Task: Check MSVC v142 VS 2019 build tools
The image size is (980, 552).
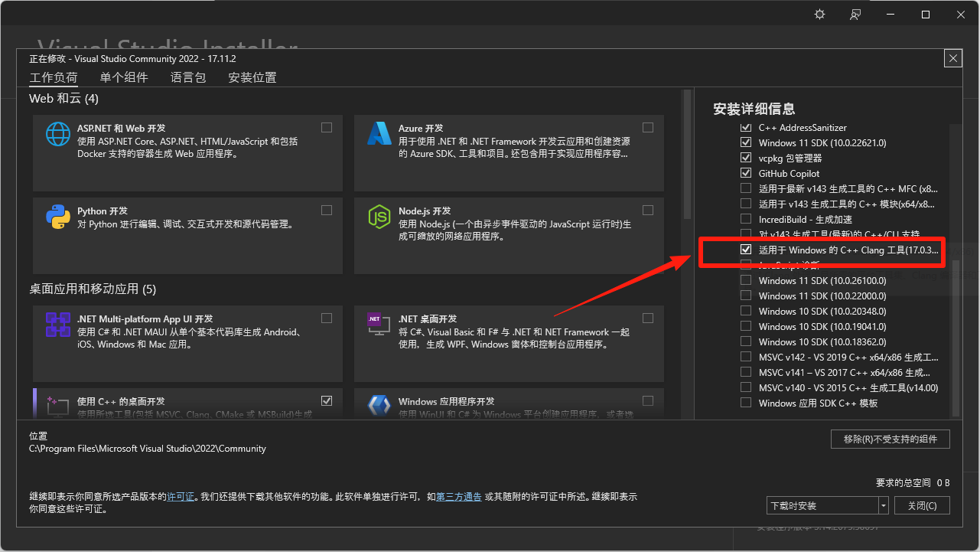Action: pos(746,357)
